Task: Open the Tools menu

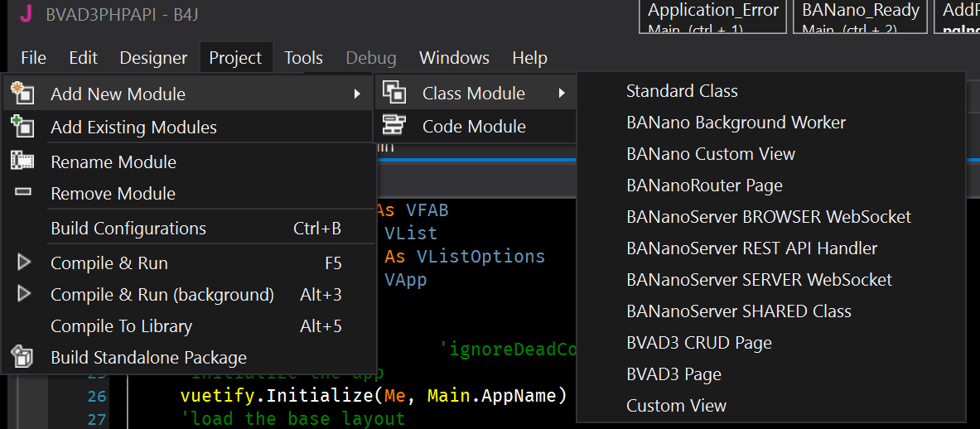Action: [303, 58]
